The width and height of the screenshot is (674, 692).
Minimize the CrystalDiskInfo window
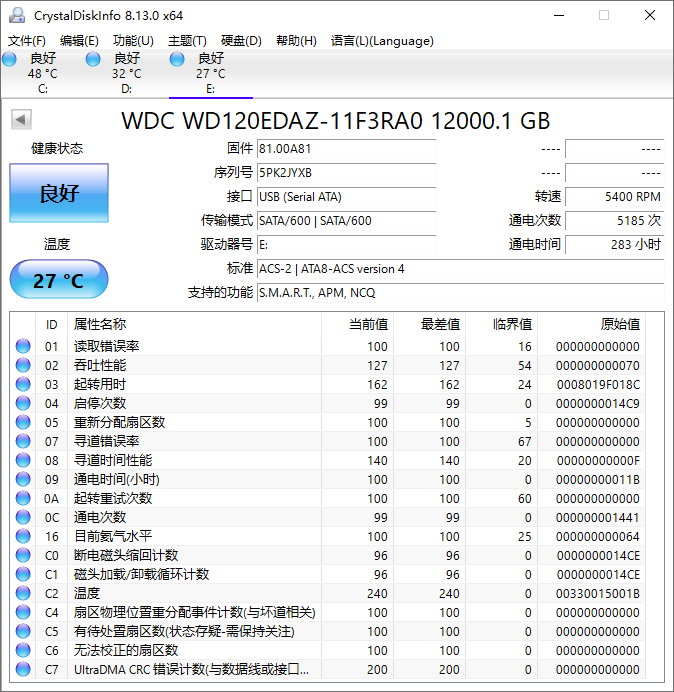coord(559,15)
